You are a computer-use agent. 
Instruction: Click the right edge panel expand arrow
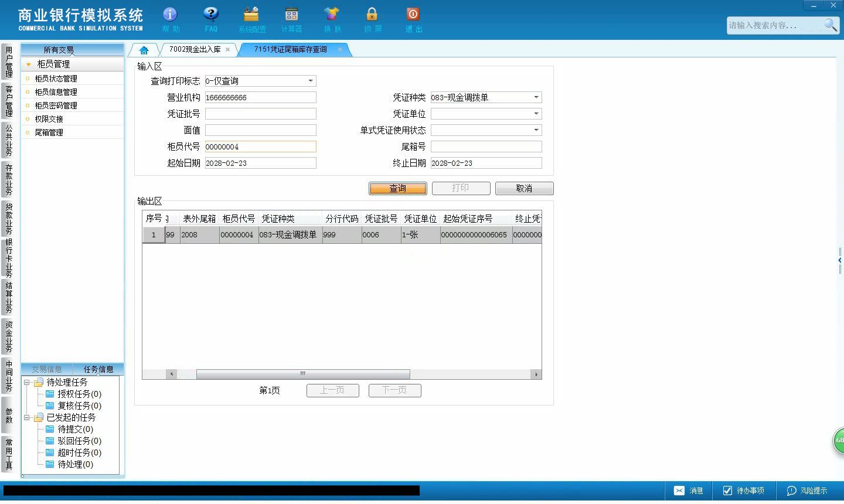point(840,260)
